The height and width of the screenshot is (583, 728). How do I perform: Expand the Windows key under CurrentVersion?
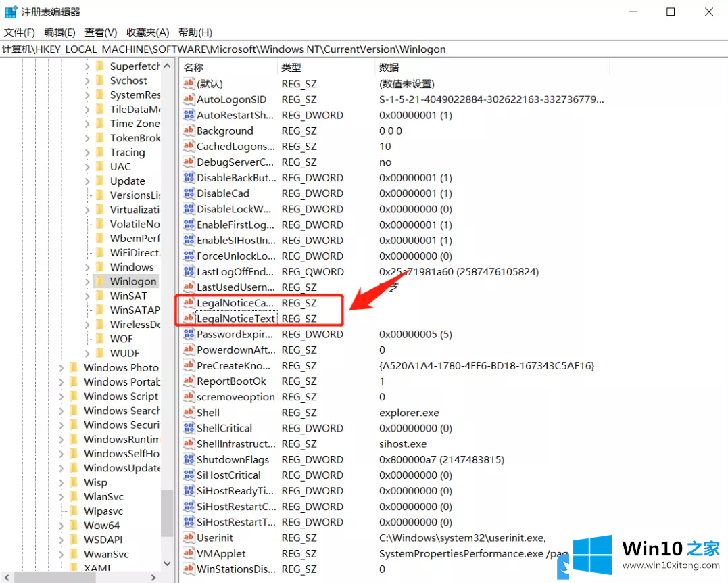pos(87,267)
